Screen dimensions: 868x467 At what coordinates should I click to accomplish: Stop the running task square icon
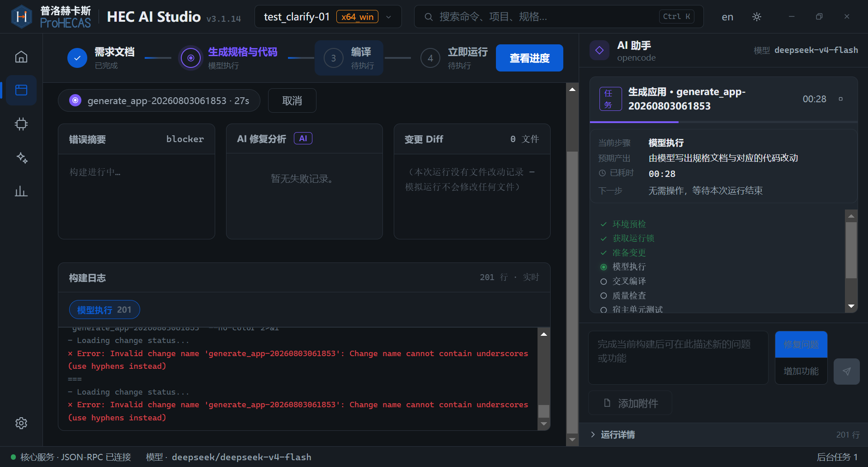click(841, 99)
